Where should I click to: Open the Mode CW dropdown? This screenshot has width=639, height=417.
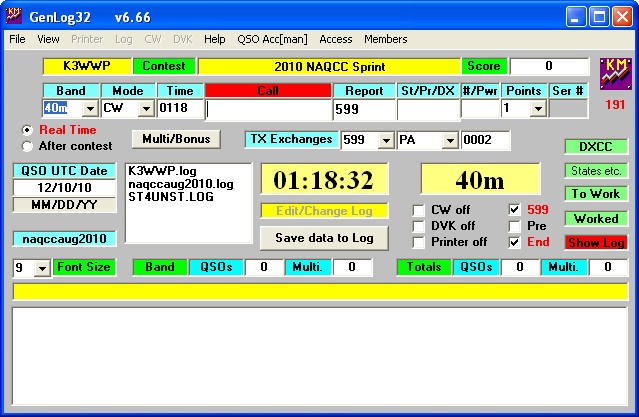coord(143,109)
